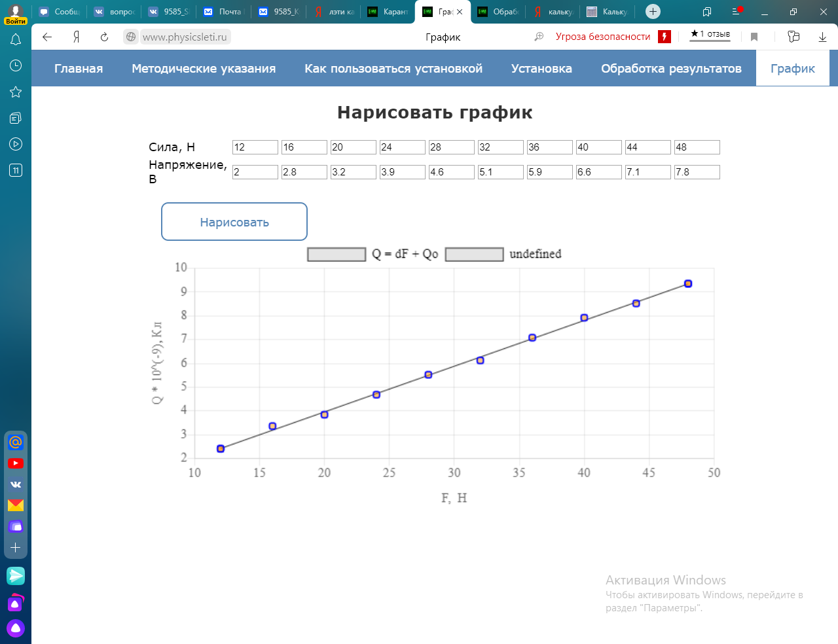838x644 pixels.
Task: Click the chart data point at F=32
Action: pos(480,360)
